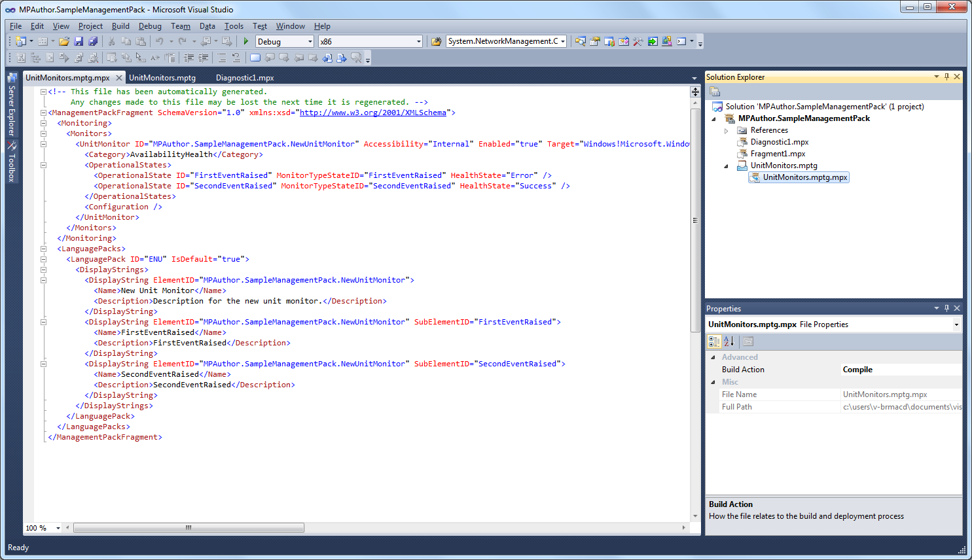Expand the References folder node
Image resolution: width=972 pixels, height=560 pixels.
(726, 130)
